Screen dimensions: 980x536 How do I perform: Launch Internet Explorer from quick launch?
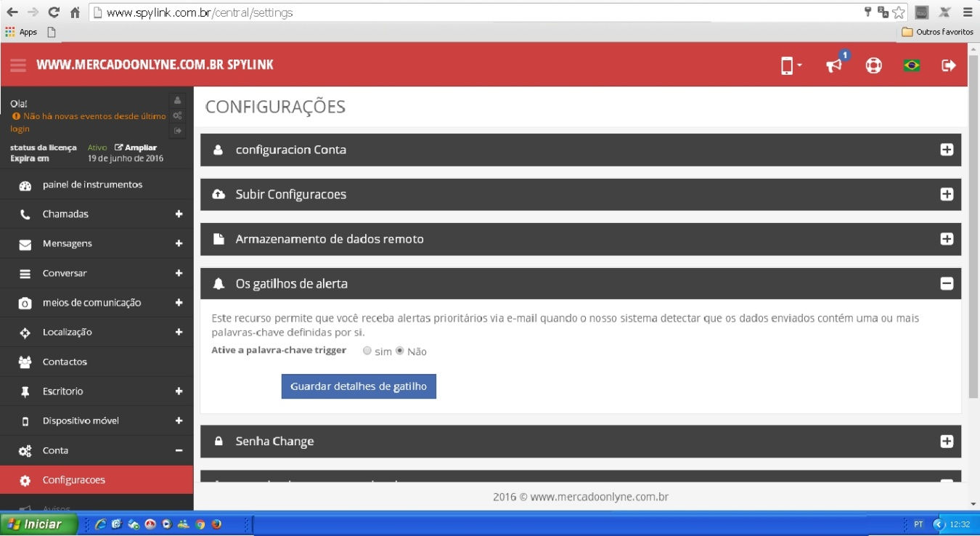tap(100, 524)
